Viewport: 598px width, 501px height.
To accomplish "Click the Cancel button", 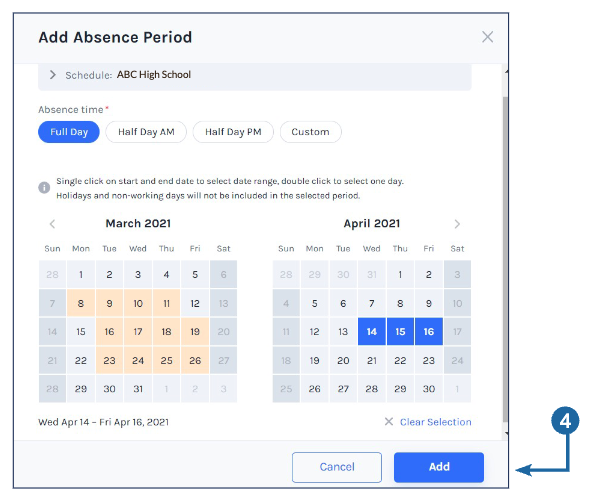I will (x=337, y=467).
